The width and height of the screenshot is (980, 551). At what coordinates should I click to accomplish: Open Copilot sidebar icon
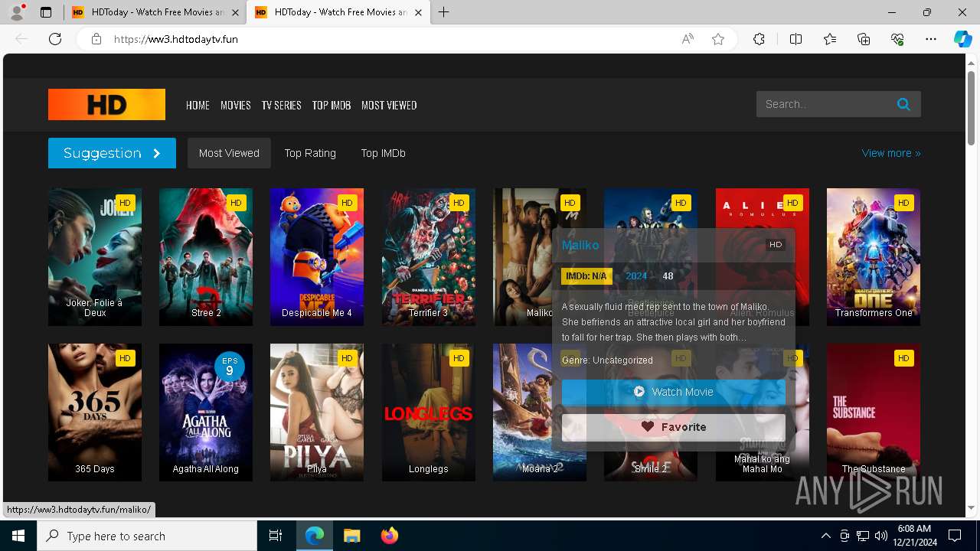(962, 39)
